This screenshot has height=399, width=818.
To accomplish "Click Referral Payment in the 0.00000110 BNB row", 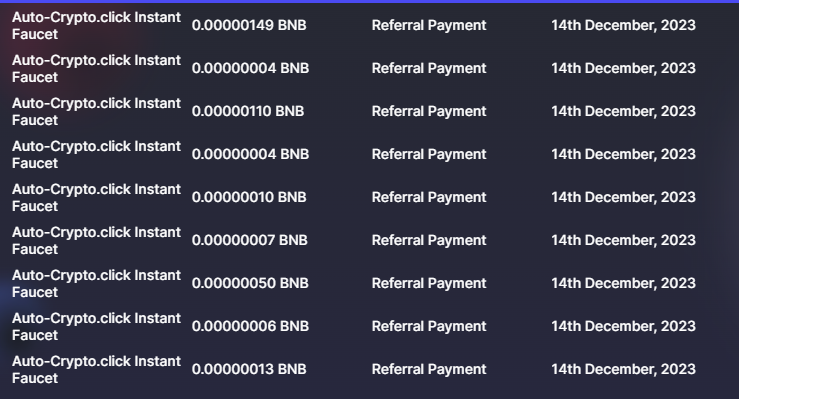I will (x=429, y=111).
